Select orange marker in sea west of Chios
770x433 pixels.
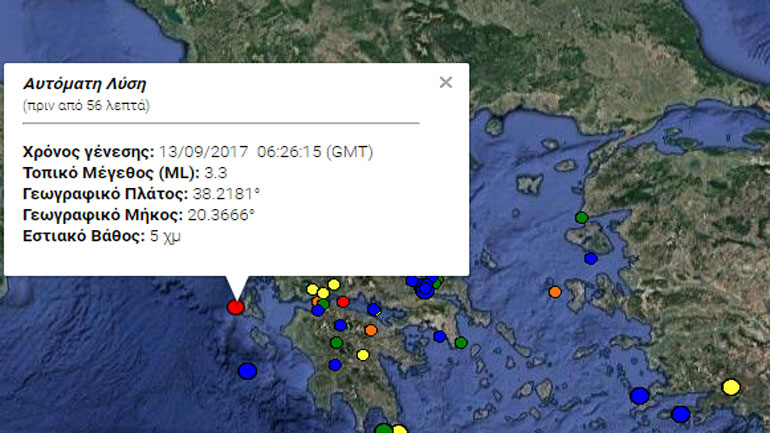tap(555, 292)
